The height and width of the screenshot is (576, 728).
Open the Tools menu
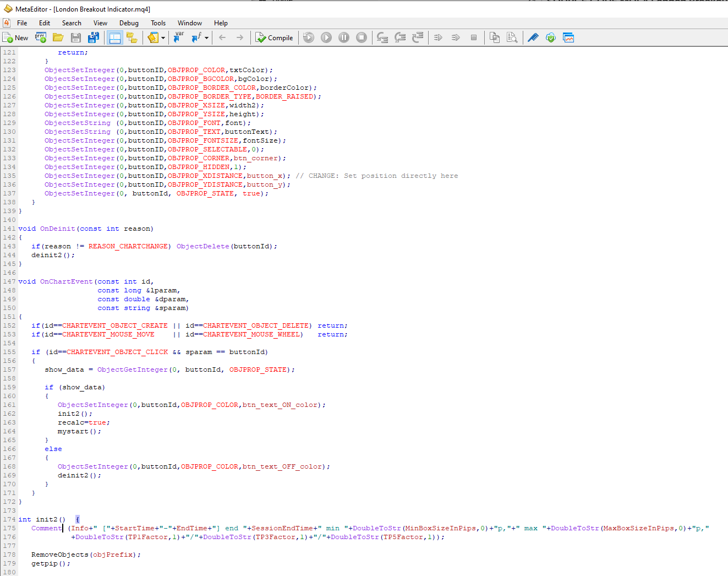click(x=158, y=23)
